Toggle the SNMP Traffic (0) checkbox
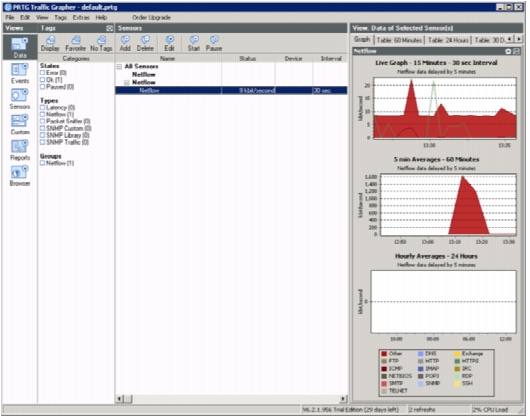The image size is (530, 420). 43,142
